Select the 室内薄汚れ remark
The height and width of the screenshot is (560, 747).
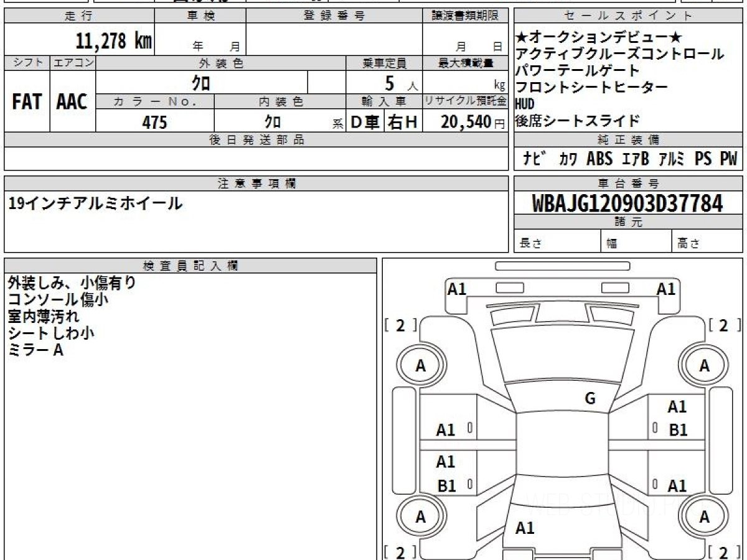point(44,317)
